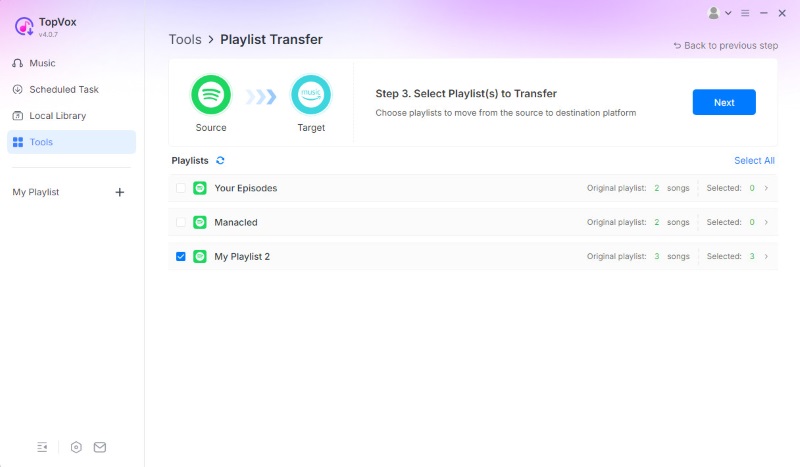Click the breadcrumb chevron separator
The image size is (800, 467).
(211, 40)
